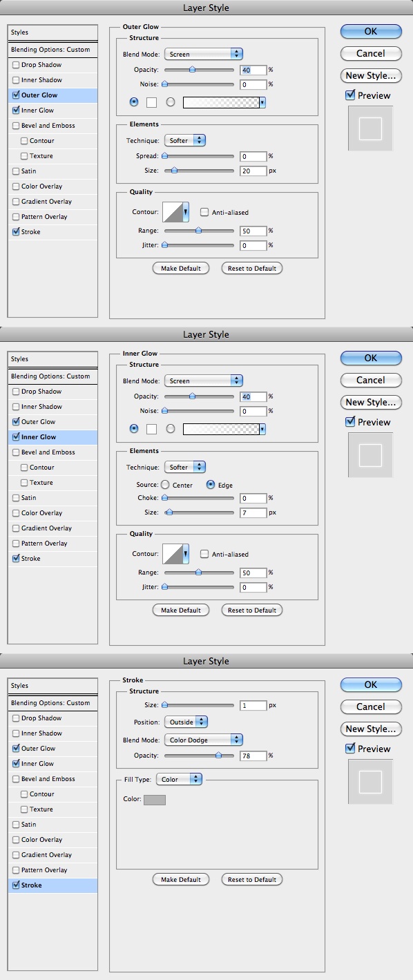The height and width of the screenshot is (980, 413).
Task: Click Reset to Default in the Outer Glow panel
Action: pos(252,268)
